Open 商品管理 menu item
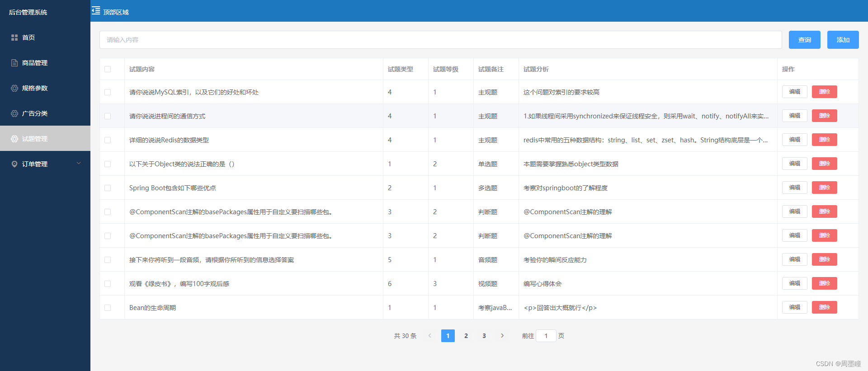 (45, 63)
